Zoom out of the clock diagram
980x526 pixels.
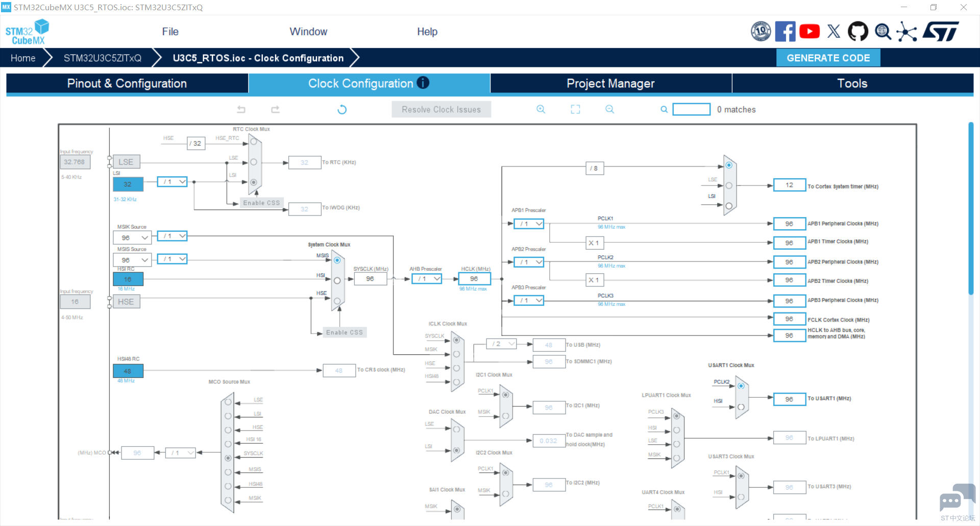click(x=610, y=109)
